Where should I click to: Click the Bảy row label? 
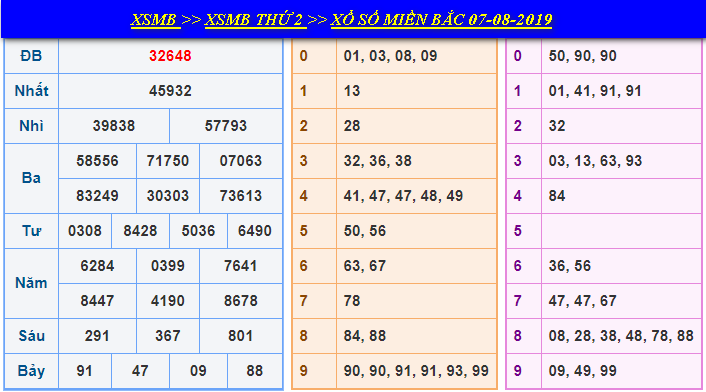coord(31,371)
